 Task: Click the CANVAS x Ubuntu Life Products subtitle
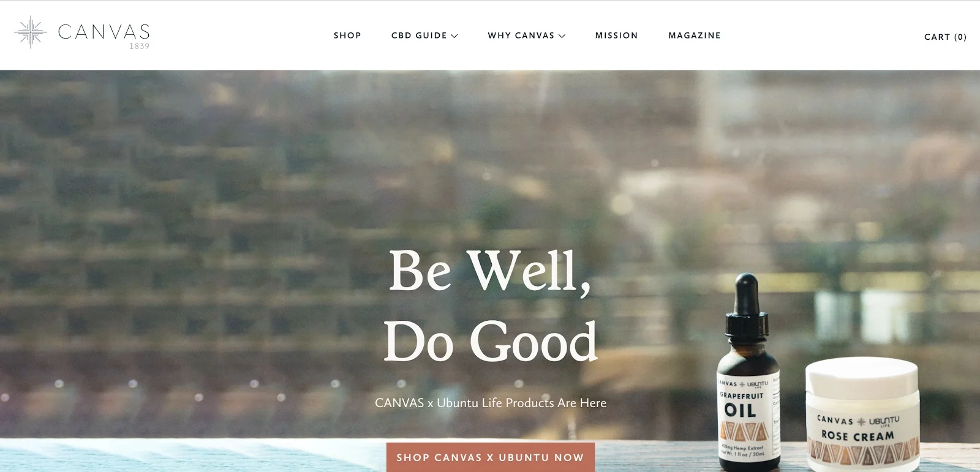pyautogui.click(x=491, y=403)
